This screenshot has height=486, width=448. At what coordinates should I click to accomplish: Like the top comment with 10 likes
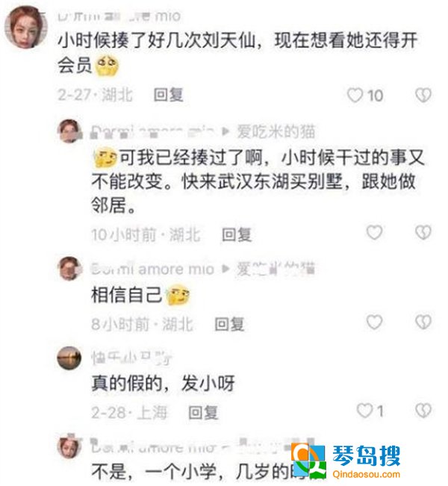(355, 95)
